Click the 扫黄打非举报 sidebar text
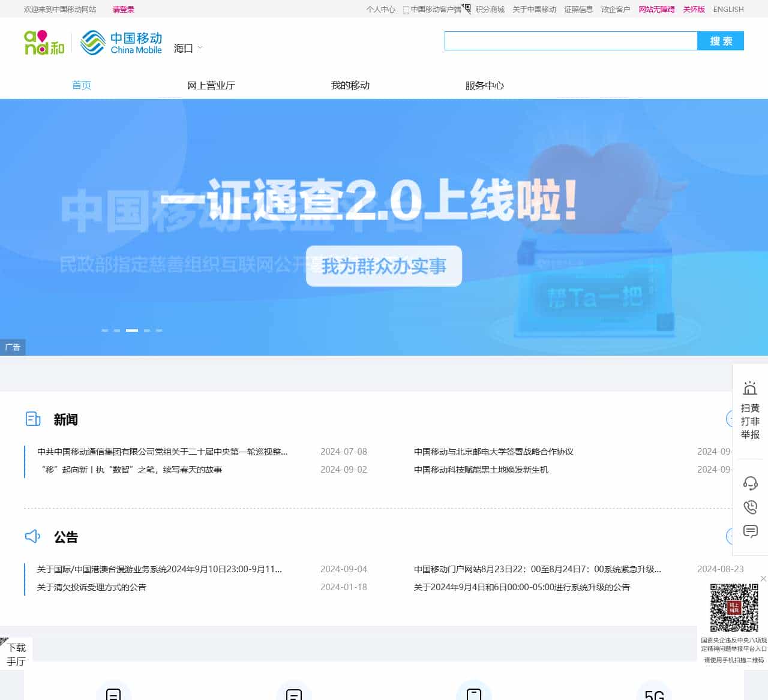768x700 pixels. coord(750,421)
